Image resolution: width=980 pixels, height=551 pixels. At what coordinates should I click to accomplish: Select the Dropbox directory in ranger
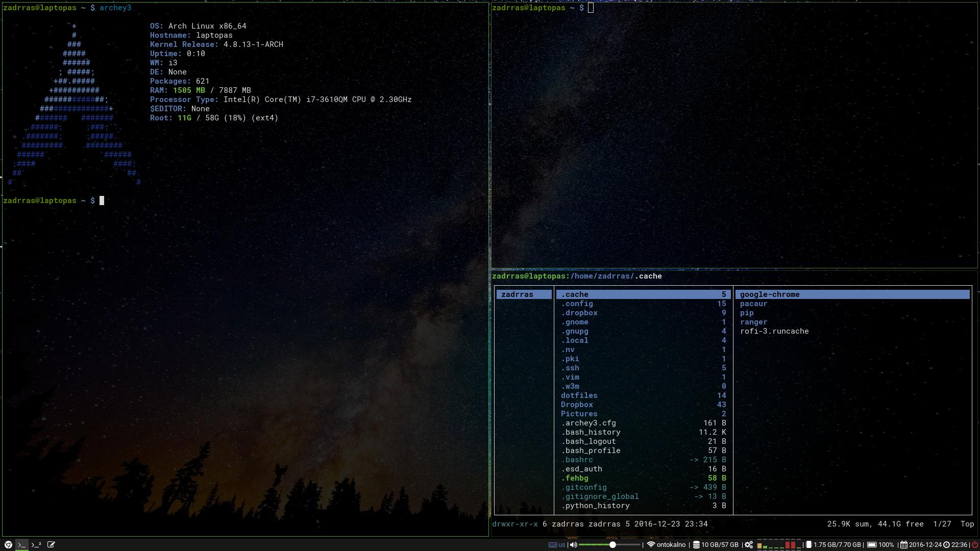643,405
